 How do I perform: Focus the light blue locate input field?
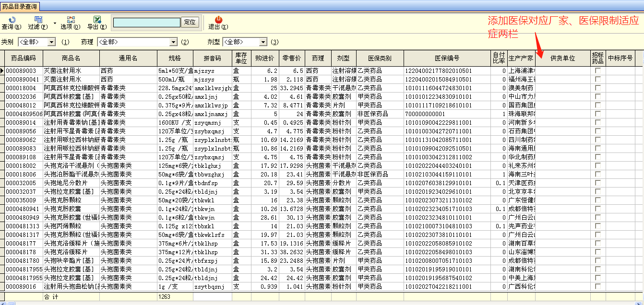pos(147,22)
